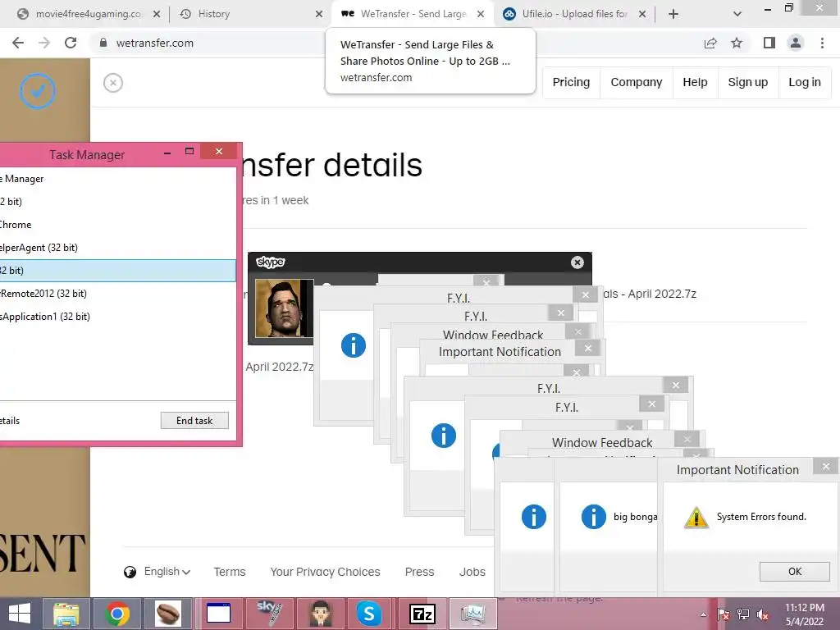Screen dimensions: 840x630
Task: Bookmark this tab with the star icon
Action: (x=737, y=43)
